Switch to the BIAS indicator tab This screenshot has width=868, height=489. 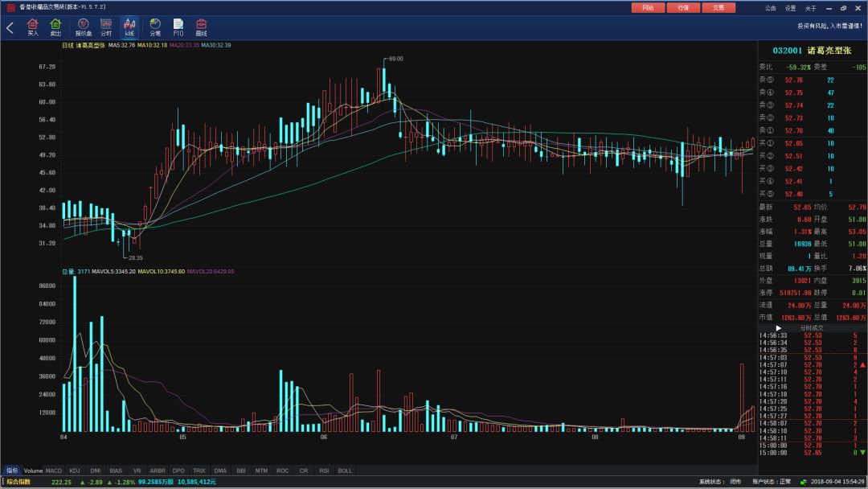pyautogui.click(x=116, y=471)
